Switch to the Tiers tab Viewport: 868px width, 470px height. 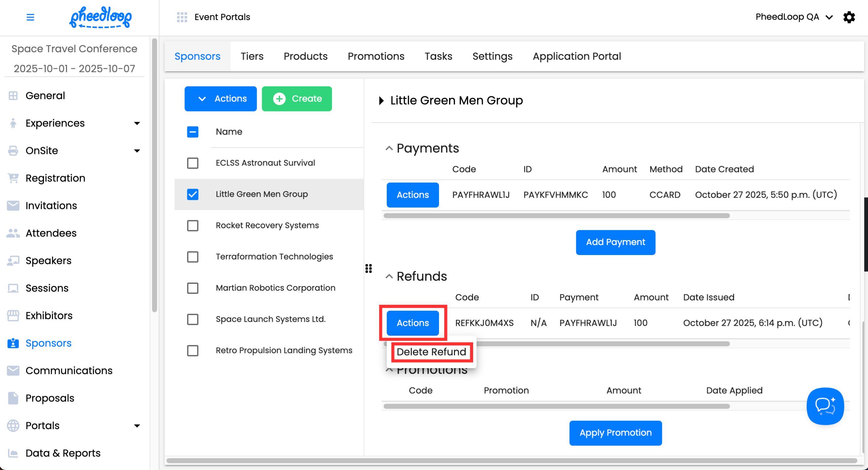click(x=252, y=56)
